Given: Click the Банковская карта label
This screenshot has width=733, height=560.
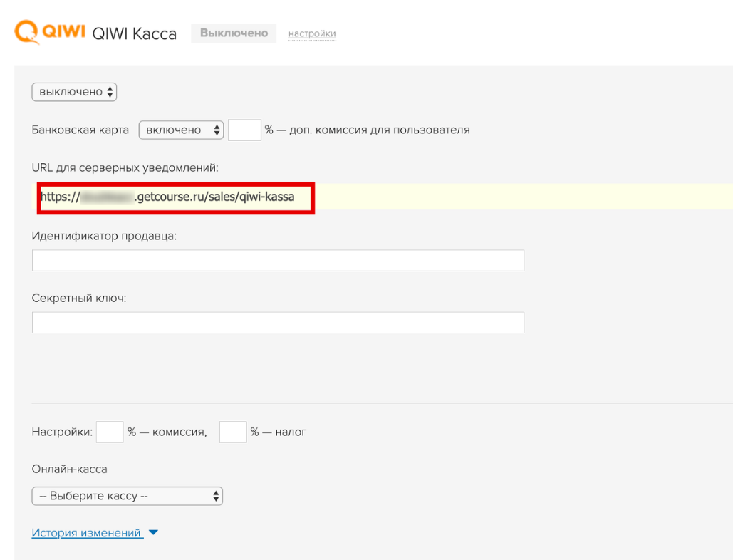Looking at the screenshot, I should click(80, 130).
